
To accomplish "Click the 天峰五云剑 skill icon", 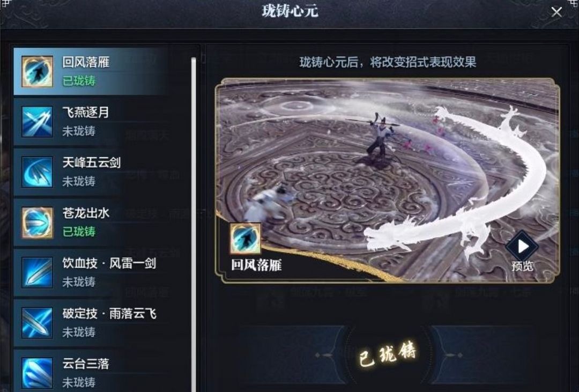I will point(37,172).
